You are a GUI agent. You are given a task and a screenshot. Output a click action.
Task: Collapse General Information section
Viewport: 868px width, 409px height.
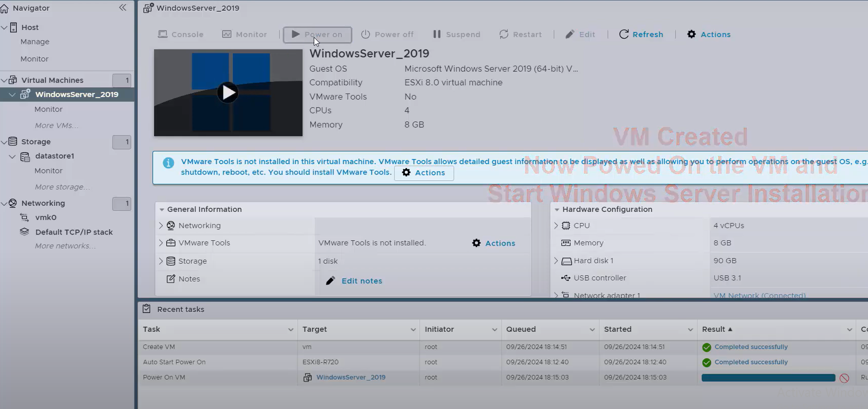162,209
